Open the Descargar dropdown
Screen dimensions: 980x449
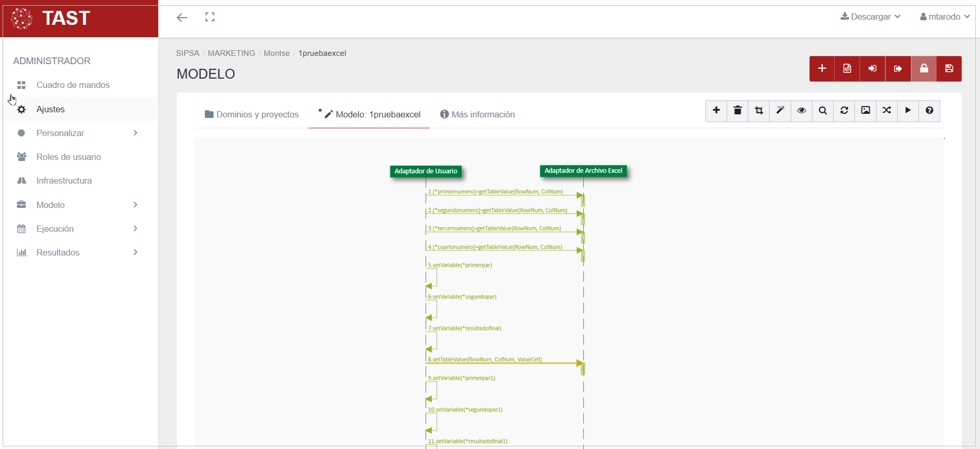click(x=870, y=17)
